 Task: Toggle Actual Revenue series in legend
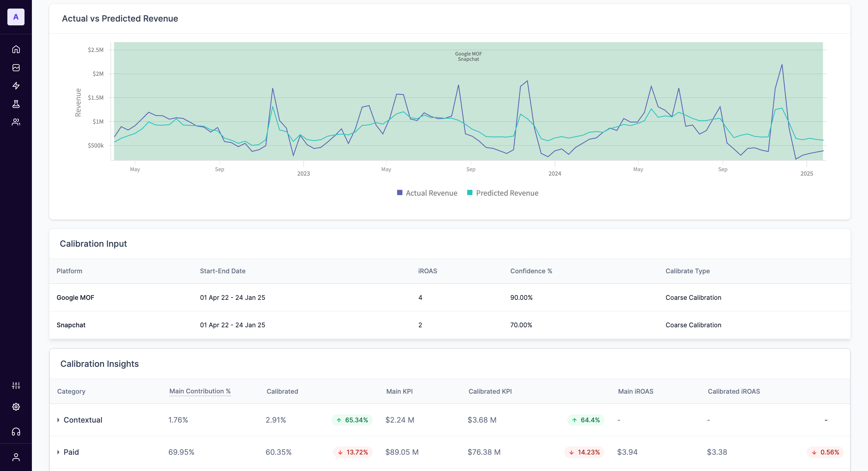[431, 193]
